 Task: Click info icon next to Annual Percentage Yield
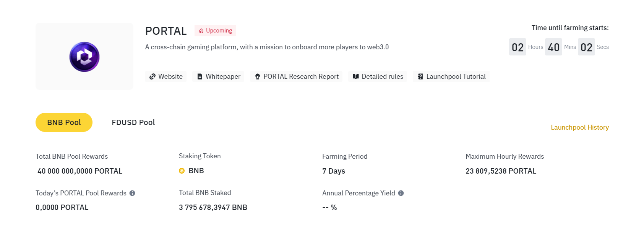401,193
